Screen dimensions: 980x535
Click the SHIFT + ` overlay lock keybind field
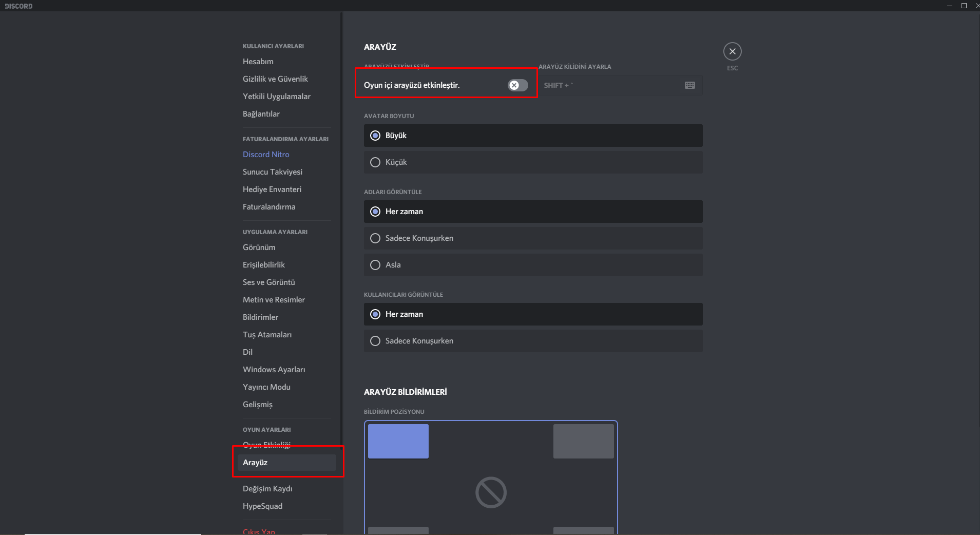(x=620, y=85)
